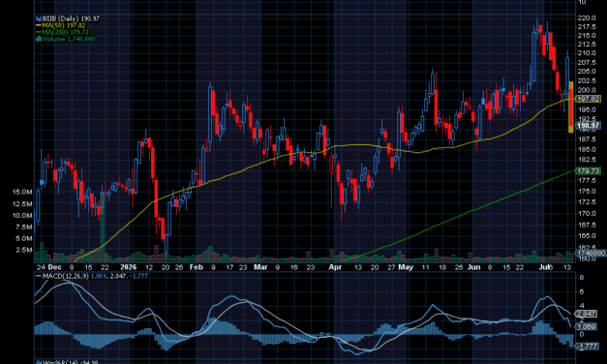Click the 10.0M volume axis label
The width and height of the screenshot is (607, 364).
tap(22, 216)
